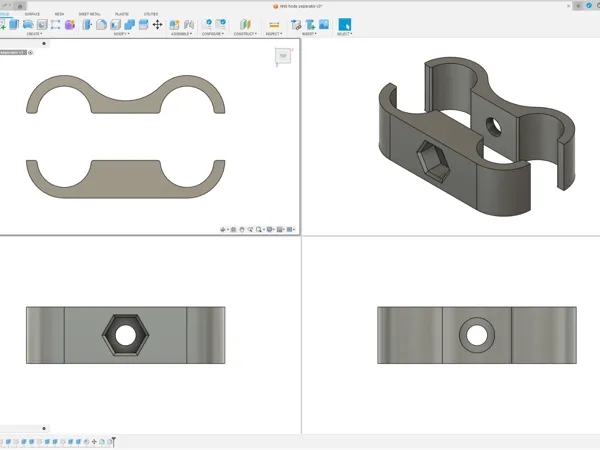Click the Home icon in title bar

[20, 6]
